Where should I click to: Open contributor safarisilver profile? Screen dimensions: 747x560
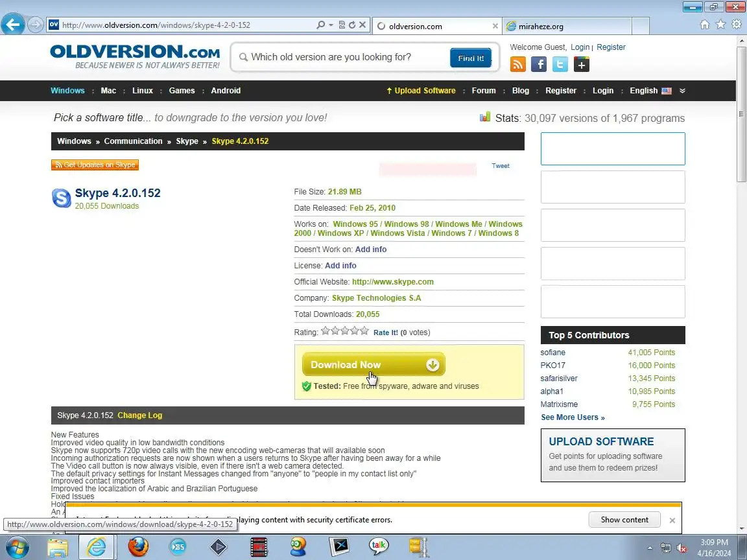click(559, 378)
